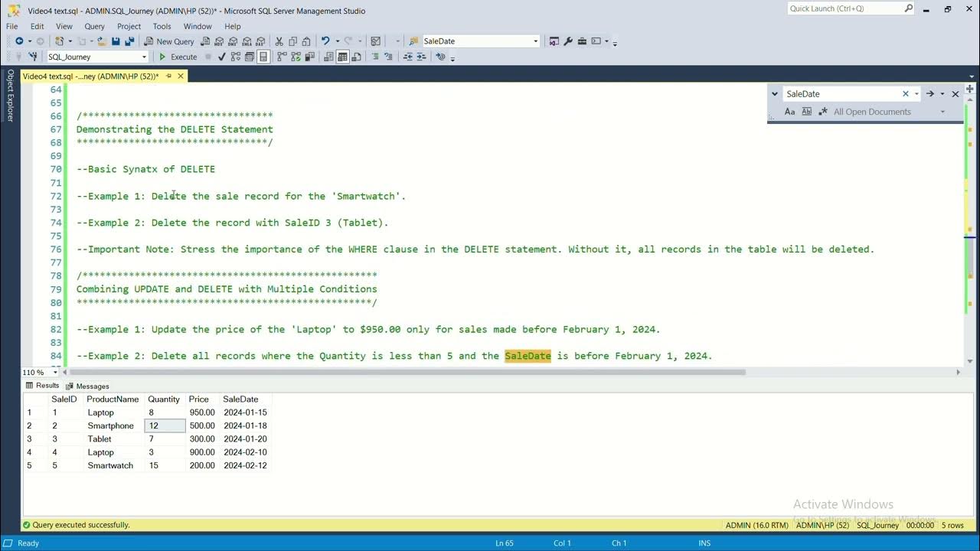Viewport: 980px width, 551px height.
Task: Click the Paste icon in toolbar
Action: [x=306, y=41]
